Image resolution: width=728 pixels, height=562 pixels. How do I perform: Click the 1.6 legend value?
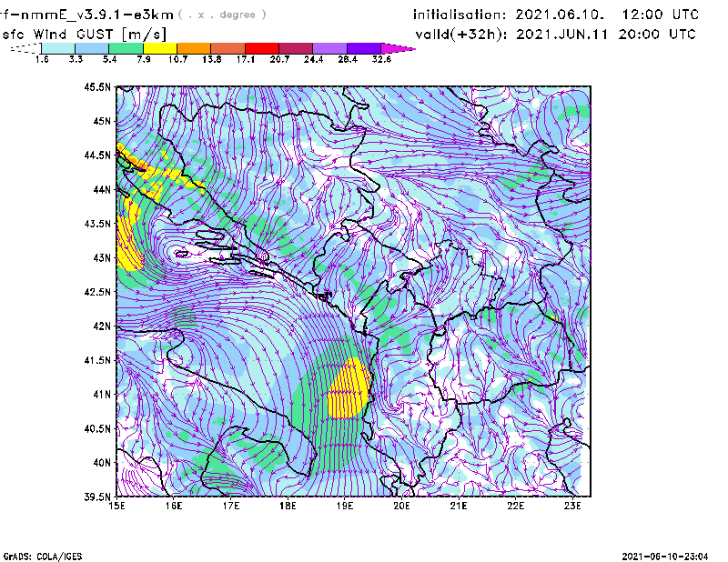point(42,59)
